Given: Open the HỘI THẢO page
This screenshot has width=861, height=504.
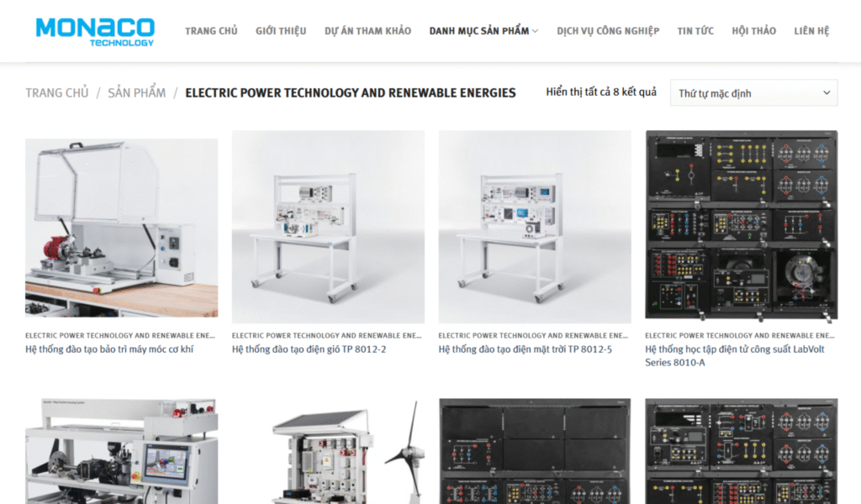Looking at the screenshot, I should 754,31.
